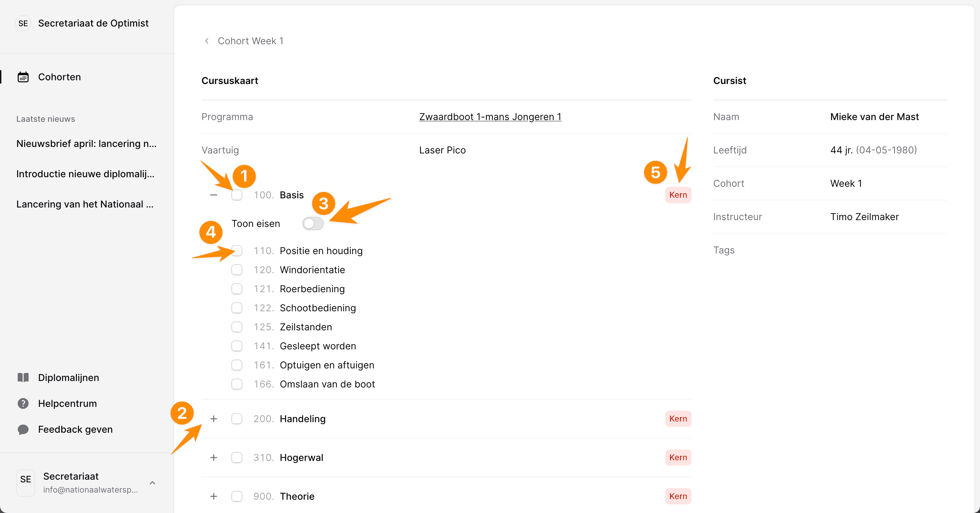This screenshot has height=513, width=980.
Task: Open the Secretariaat account menu chevron
Action: pos(152,483)
